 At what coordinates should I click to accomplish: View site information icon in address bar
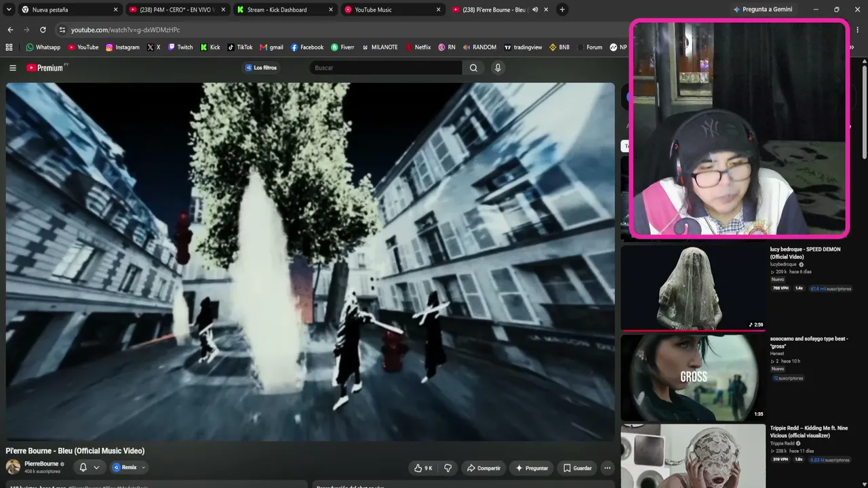[x=62, y=30]
